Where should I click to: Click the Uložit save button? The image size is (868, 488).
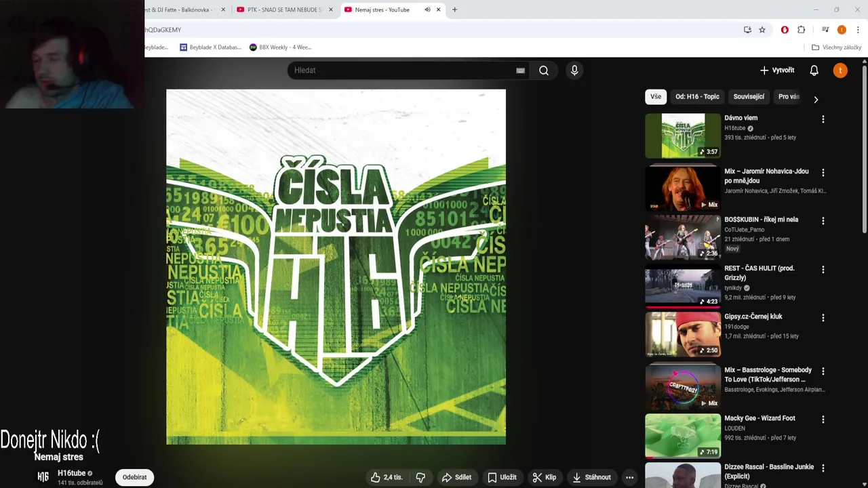(502, 477)
